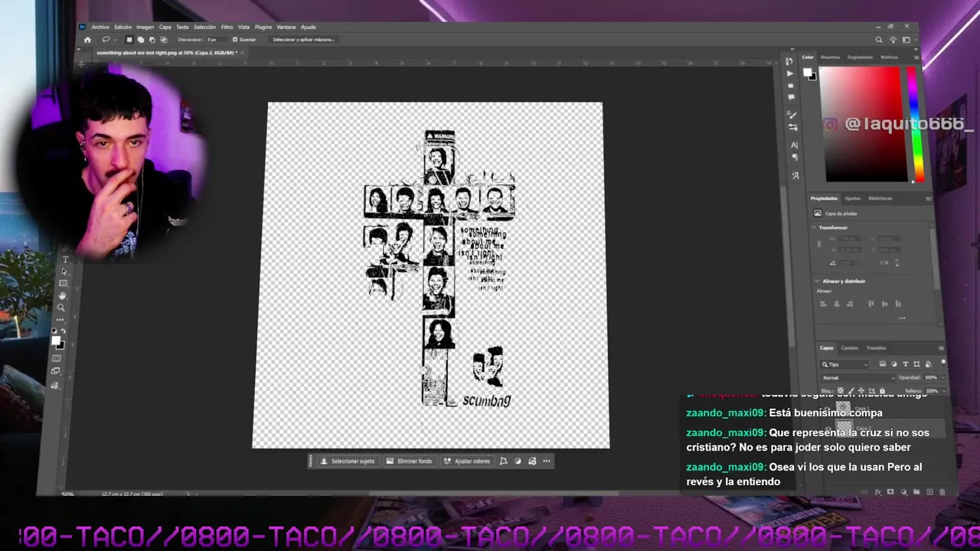The image size is (980, 551).
Task: Click Ajustar colores button
Action: pyautogui.click(x=468, y=461)
